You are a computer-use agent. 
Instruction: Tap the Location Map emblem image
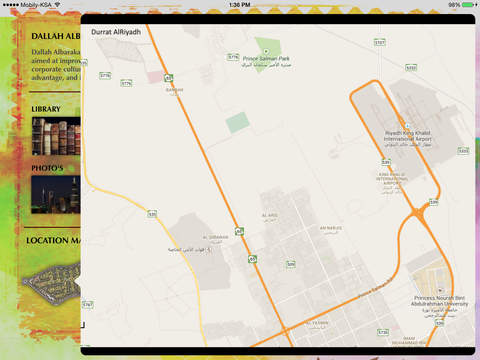pyautogui.click(x=52, y=284)
